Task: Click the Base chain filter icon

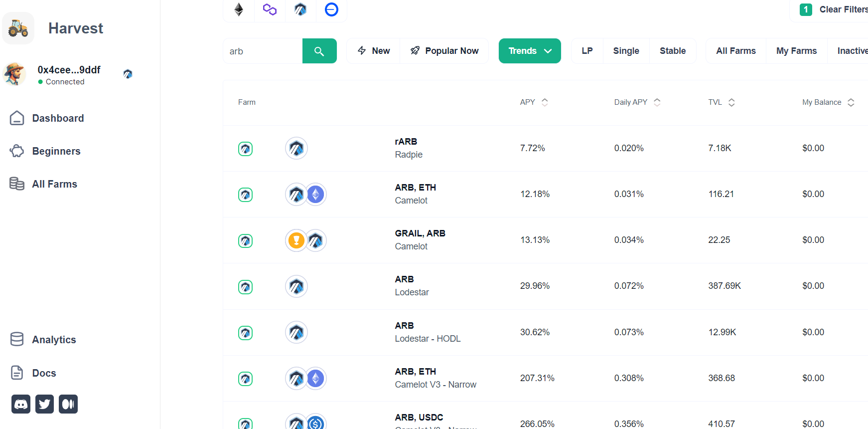Action: (331, 9)
